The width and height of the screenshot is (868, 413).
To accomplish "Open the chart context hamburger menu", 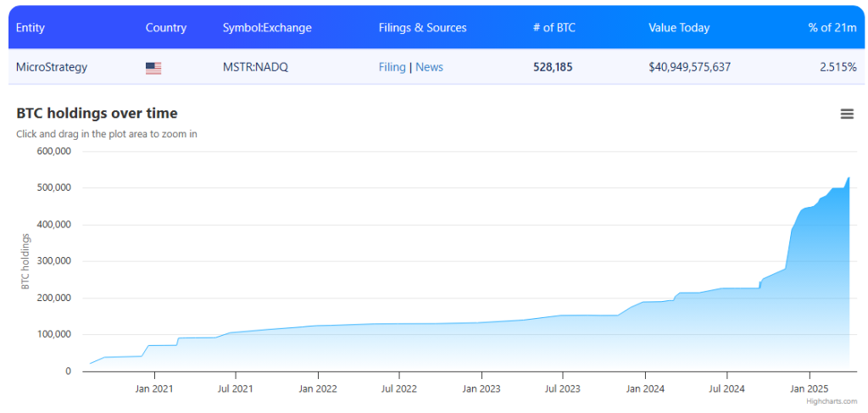I will [x=846, y=114].
